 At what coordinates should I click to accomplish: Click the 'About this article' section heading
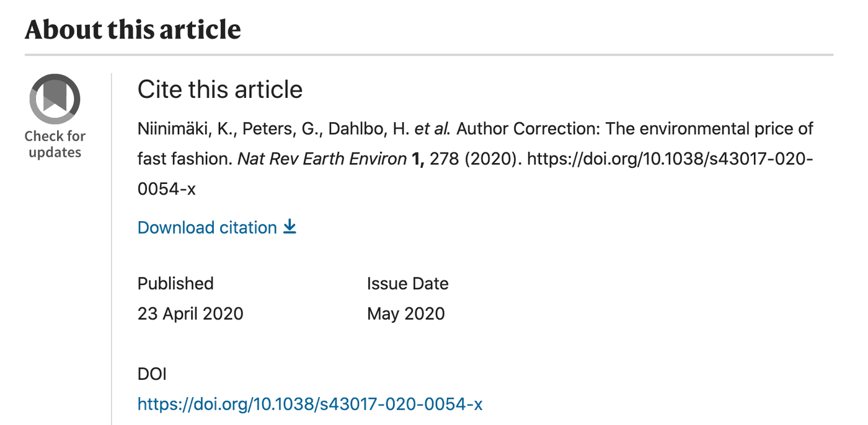133,29
